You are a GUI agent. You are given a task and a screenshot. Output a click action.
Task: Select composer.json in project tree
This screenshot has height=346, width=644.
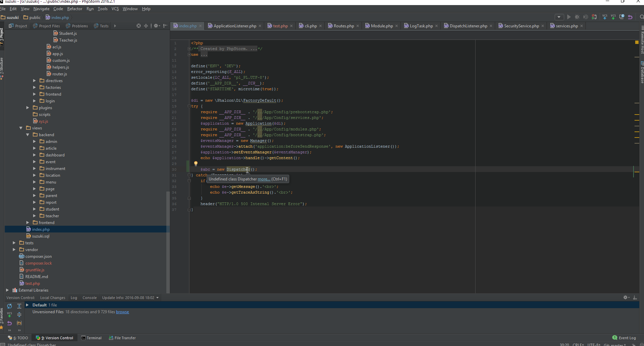38,256
